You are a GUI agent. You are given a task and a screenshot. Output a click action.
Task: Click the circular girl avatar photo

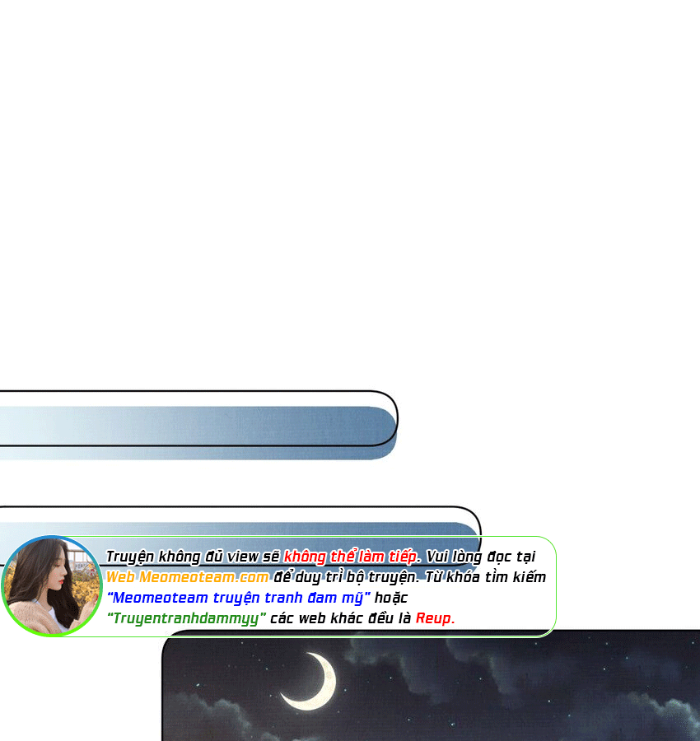(x=51, y=586)
